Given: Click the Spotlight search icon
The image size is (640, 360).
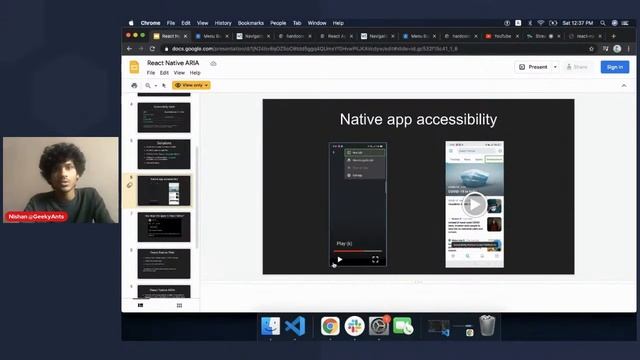Looking at the screenshot, I should [602, 23].
